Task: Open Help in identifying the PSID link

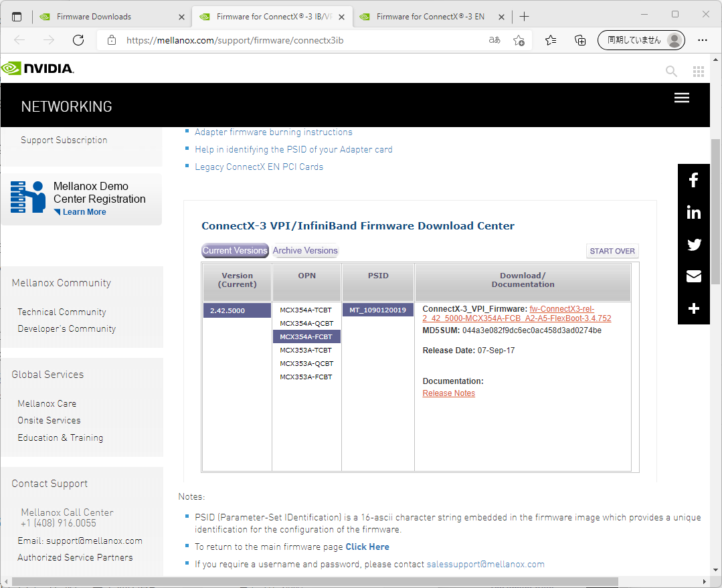Action: pos(293,150)
